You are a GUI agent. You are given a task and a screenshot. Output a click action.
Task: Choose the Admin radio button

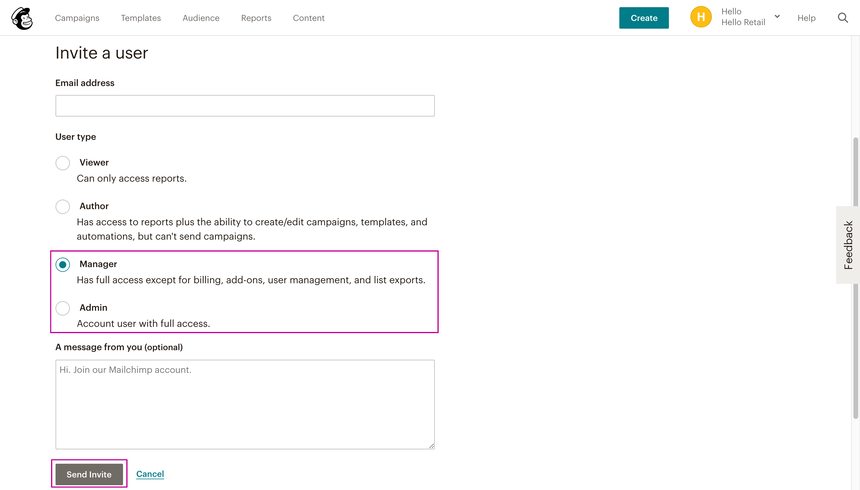(x=63, y=308)
